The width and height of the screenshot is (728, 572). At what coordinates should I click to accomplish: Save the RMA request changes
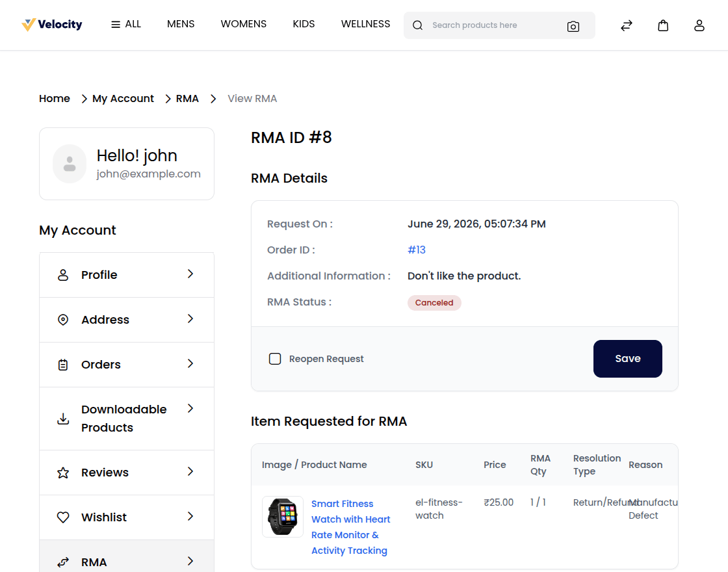628,359
